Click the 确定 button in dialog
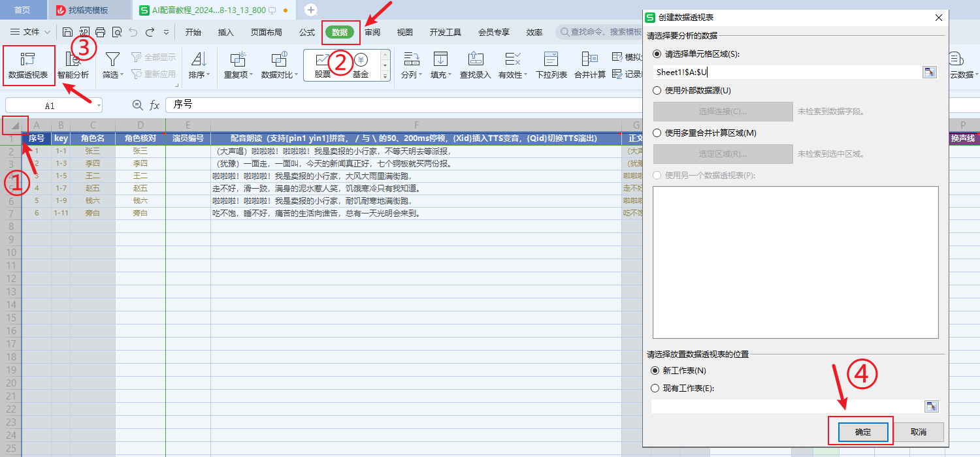Screen dimensions: 980x457 pos(862,432)
